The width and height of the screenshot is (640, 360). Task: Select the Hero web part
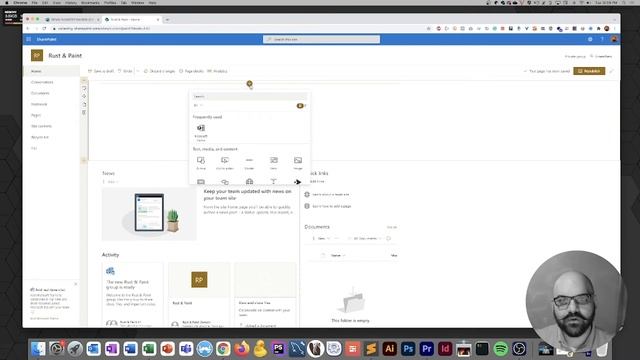273,163
